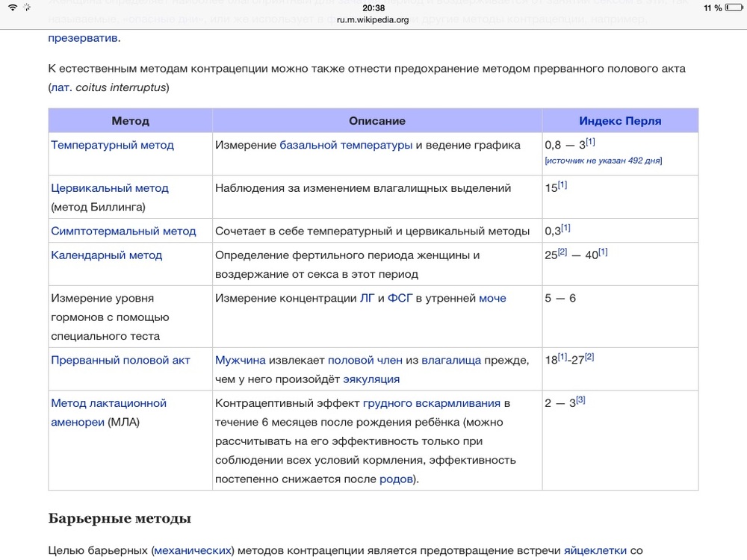The image size is (747, 560).
Task: Tap 'источник не указан 492 дня' note
Action: (x=603, y=161)
